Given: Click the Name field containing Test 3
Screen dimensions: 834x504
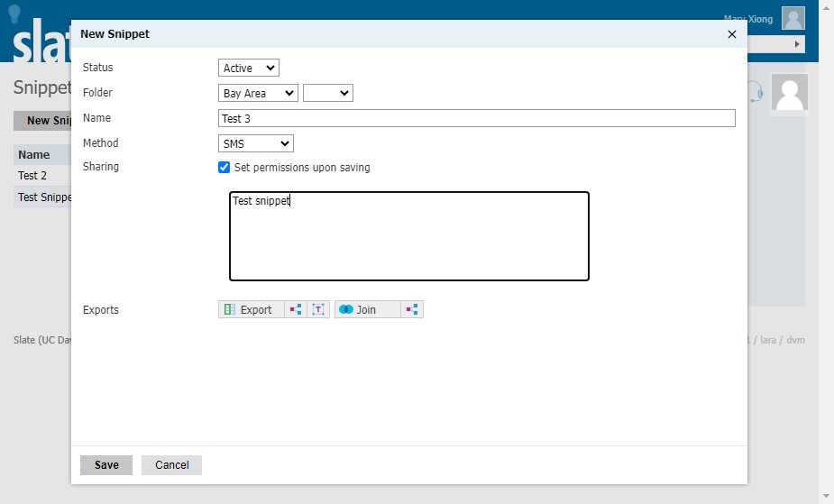Looking at the screenshot, I should coord(477,118).
